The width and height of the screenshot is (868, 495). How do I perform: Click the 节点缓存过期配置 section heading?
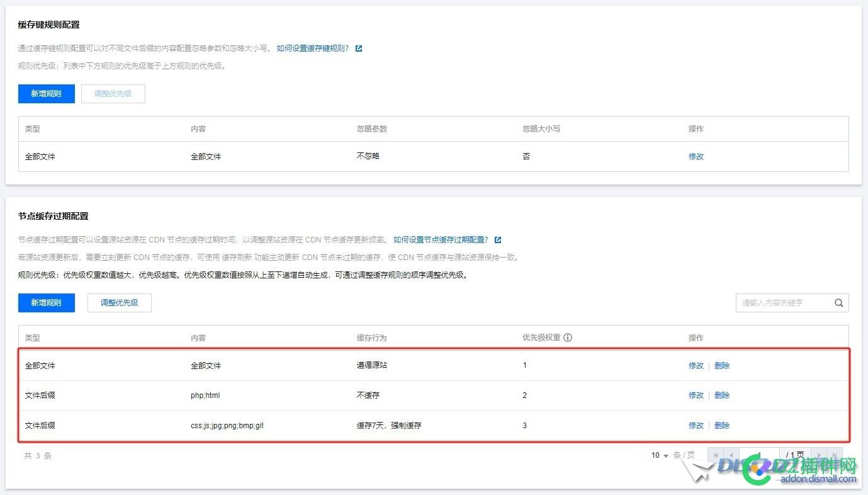coord(54,216)
